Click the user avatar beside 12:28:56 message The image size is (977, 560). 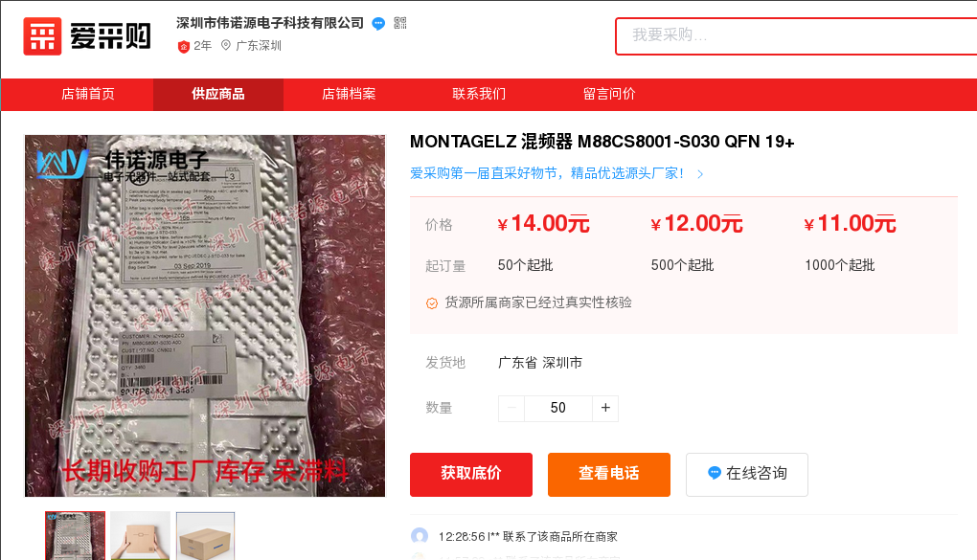click(x=420, y=536)
